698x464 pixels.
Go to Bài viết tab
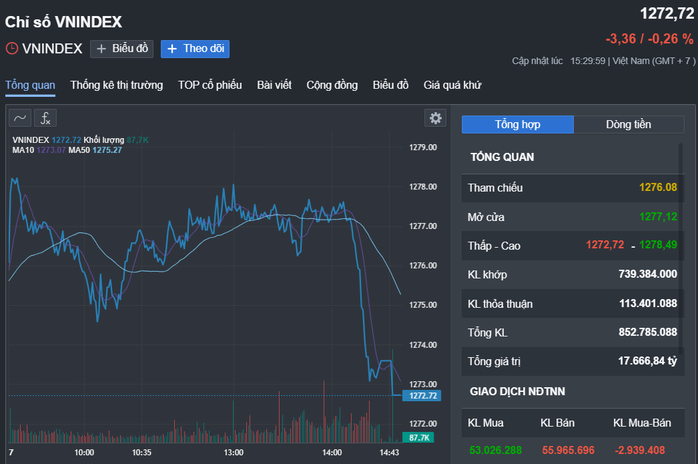pos(274,85)
